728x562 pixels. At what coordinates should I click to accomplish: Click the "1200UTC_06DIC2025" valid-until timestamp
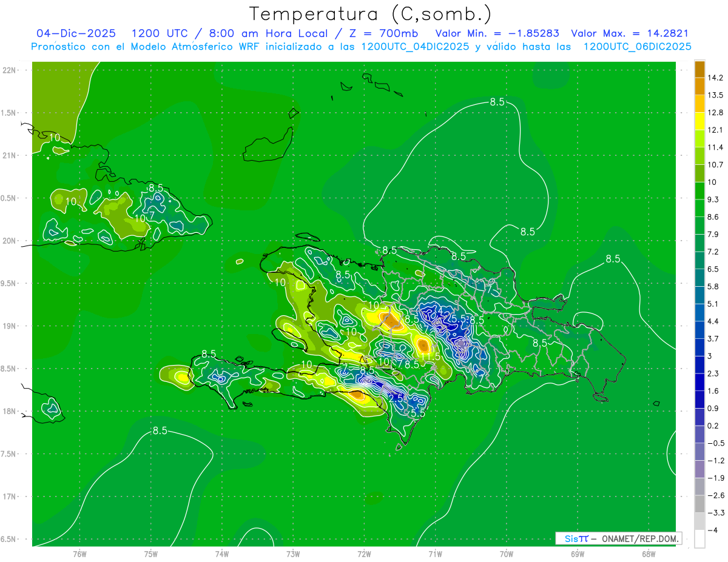point(637,47)
